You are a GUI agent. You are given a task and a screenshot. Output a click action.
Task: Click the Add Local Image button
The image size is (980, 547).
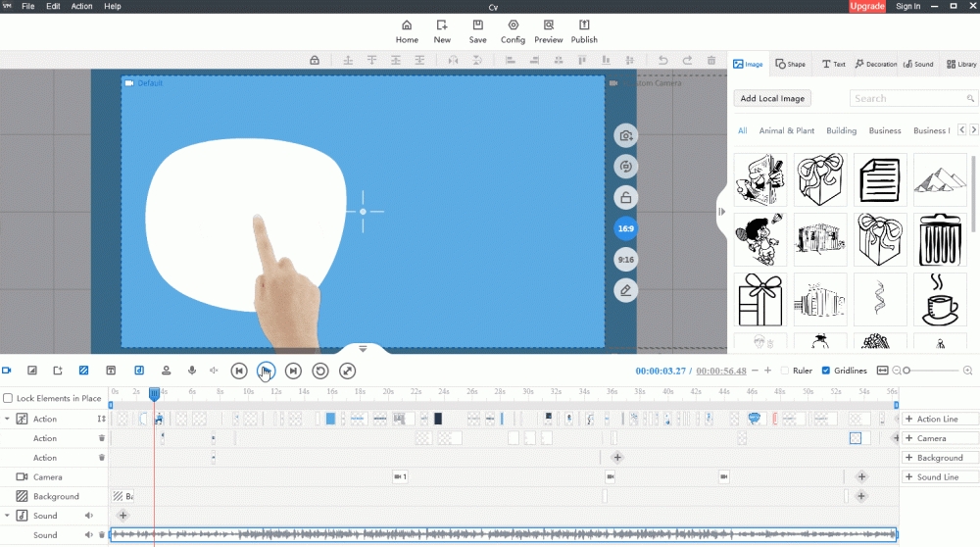772,98
